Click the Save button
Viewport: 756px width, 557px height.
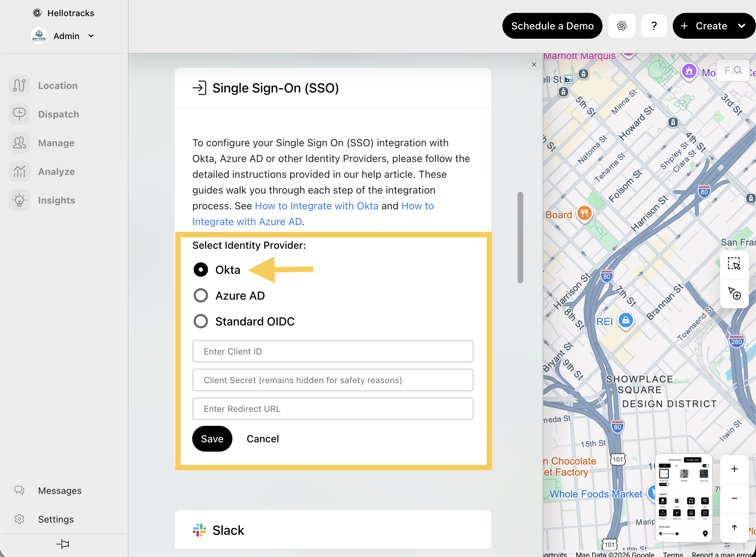tap(212, 439)
